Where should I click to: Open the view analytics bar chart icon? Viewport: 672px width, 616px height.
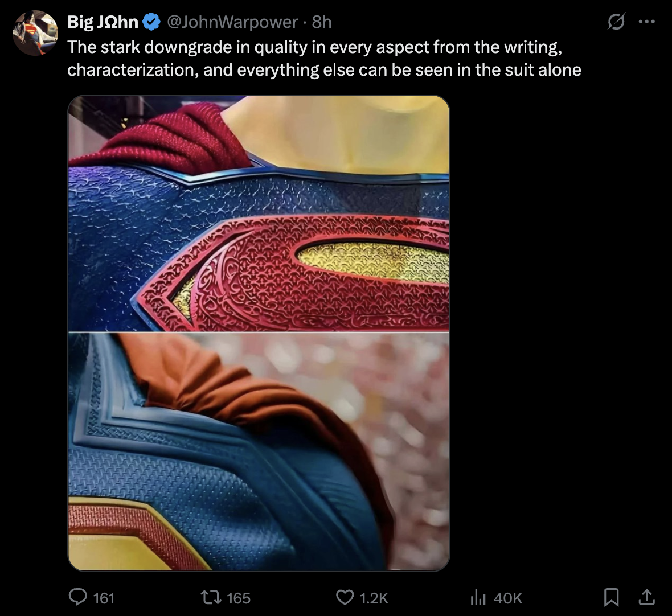[x=478, y=597]
